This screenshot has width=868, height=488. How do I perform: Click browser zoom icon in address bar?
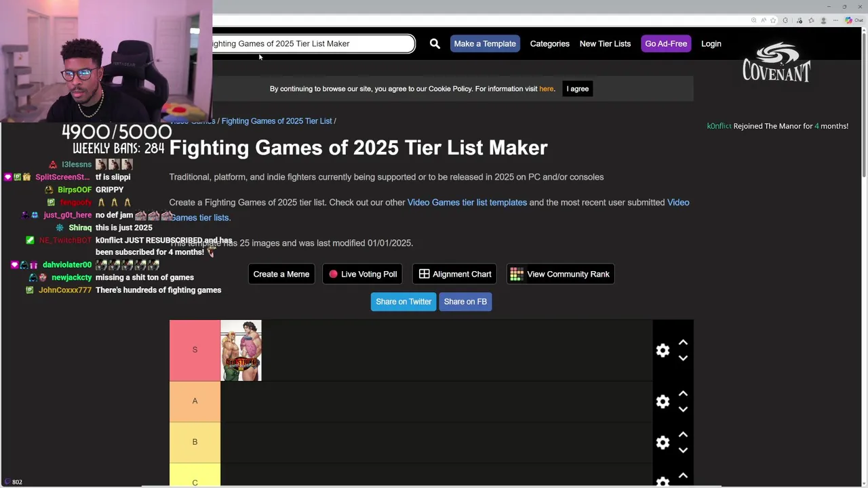pos(753,20)
